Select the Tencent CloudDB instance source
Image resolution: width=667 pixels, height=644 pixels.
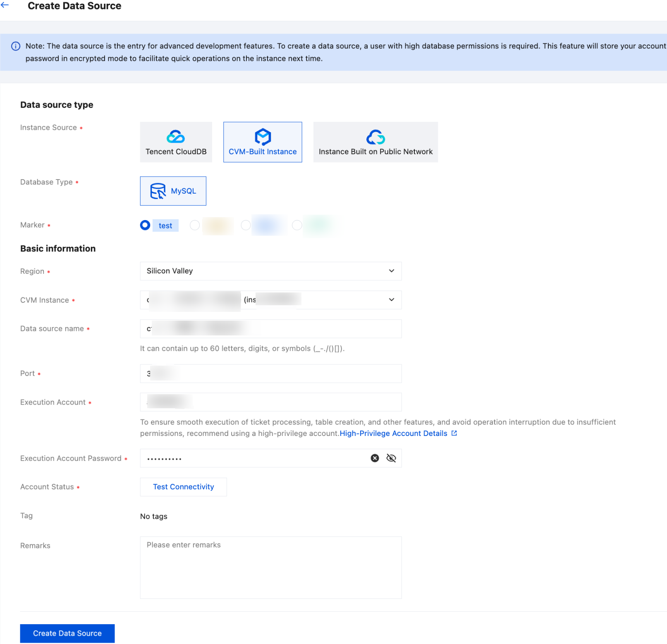(x=176, y=142)
